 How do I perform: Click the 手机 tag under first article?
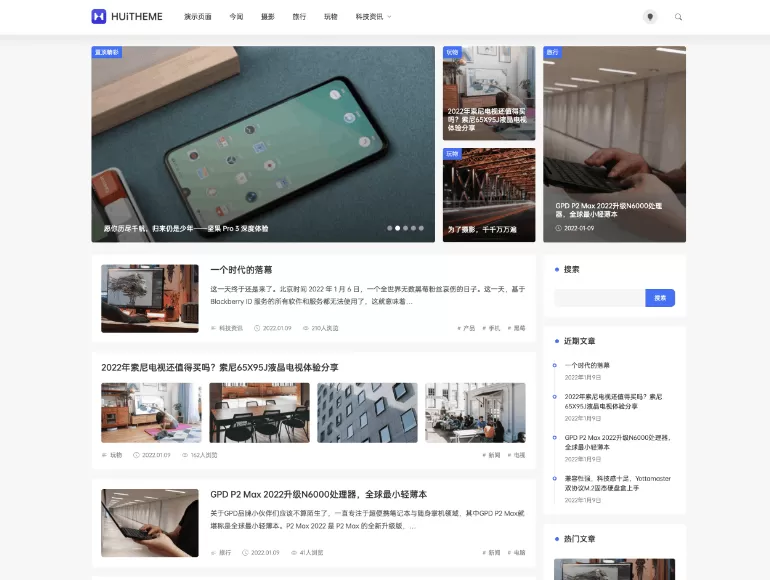pyautogui.click(x=492, y=328)
